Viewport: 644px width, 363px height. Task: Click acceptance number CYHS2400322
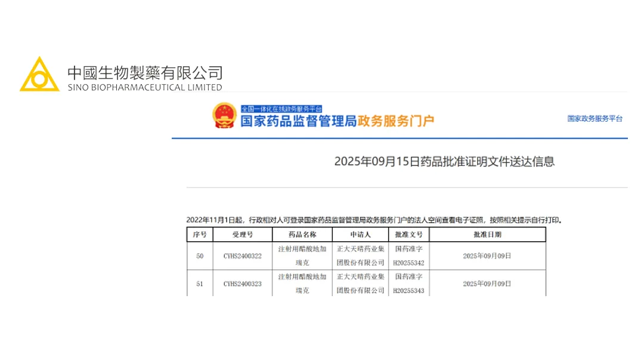tap(242, 256)
